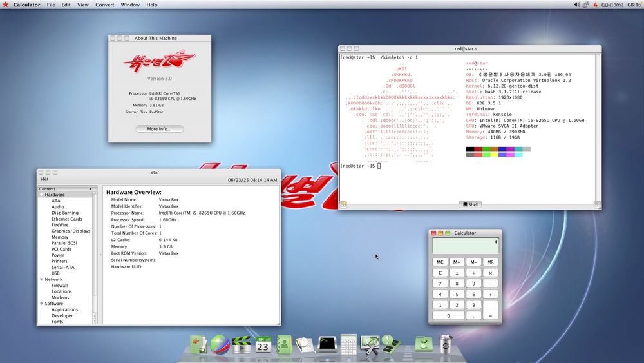
Task: Select Graphics/Displays in the Contents list
Action: (x=71, y=231)
